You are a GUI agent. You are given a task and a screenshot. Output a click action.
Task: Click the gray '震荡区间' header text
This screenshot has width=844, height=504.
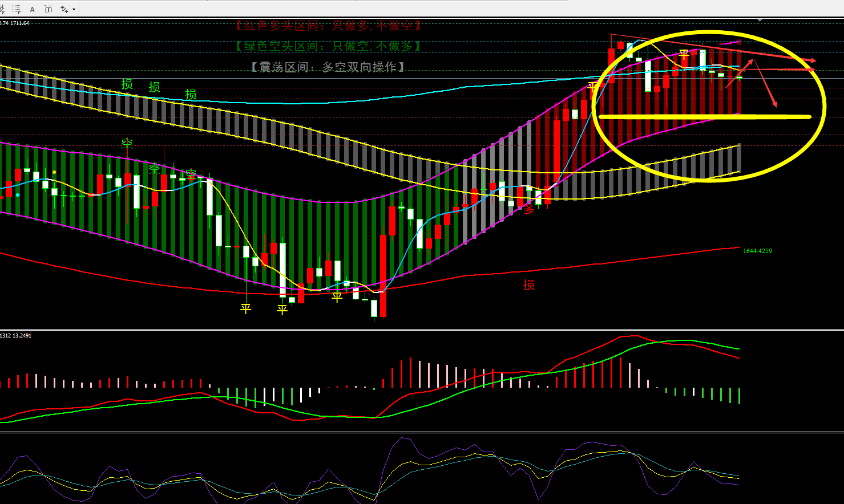point(328,67)
